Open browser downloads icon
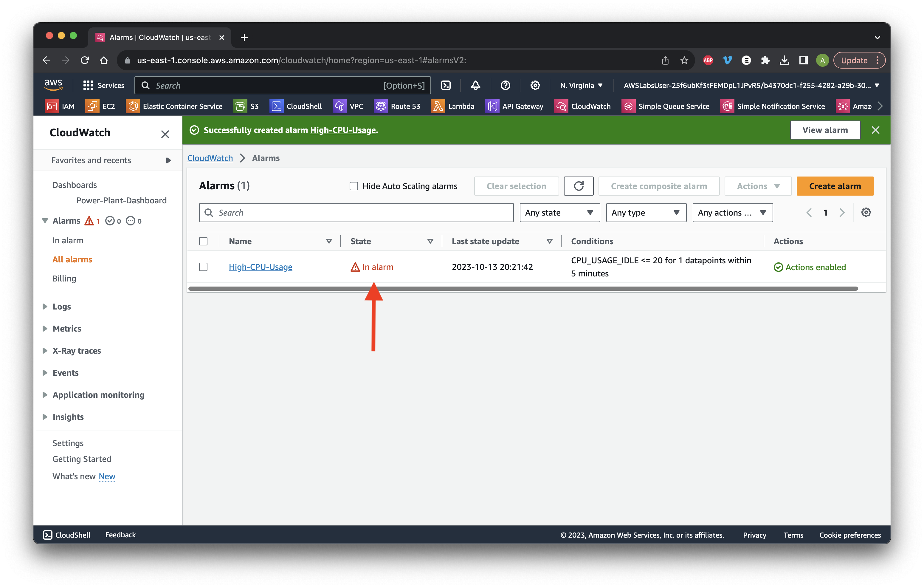This screenshot has height=588, width=924. [x=784, y=60]
